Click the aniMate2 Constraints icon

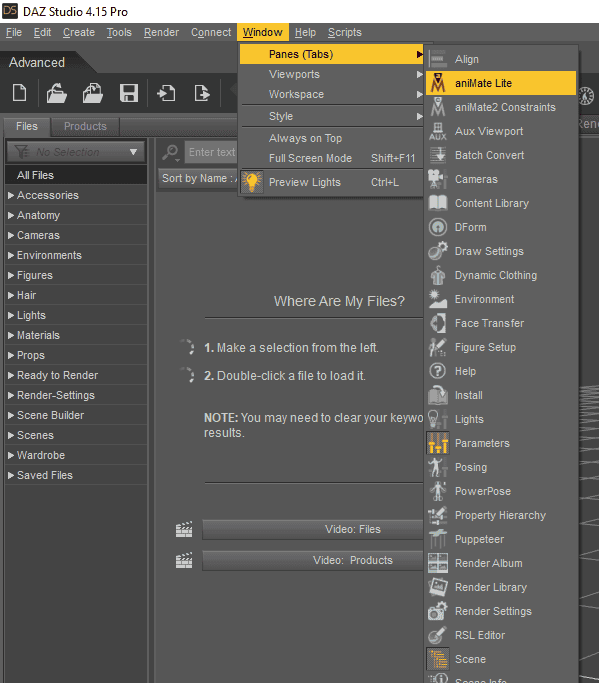tap(438, 107)
